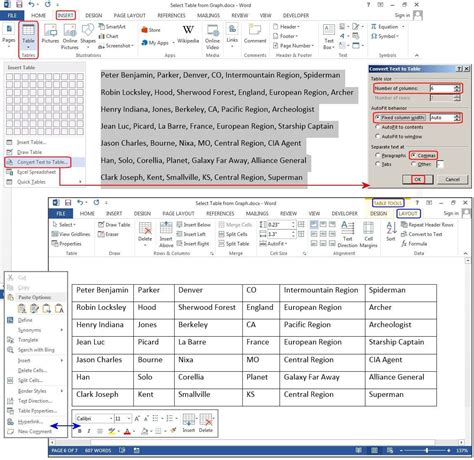Viewport: 474px width, 460px height.
Task: Click Insert button in mini toolbar
Action: coord(189,423)
